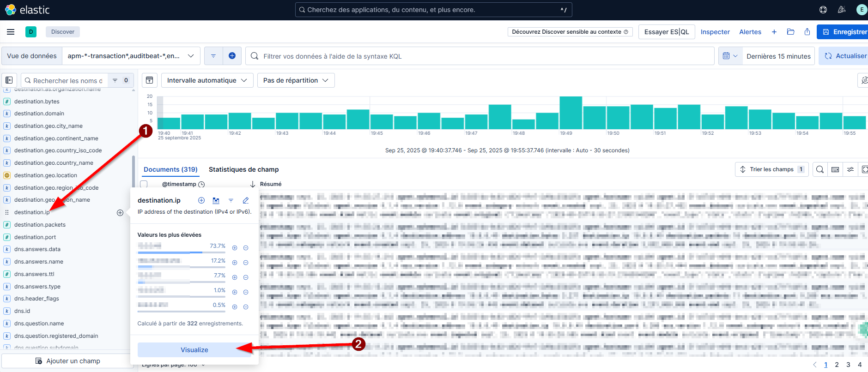The height and width of the screenshot is (372, 868).
Task: Filter for the 73.7% top value
Action: pyautogui.click(x=235, y=248)
